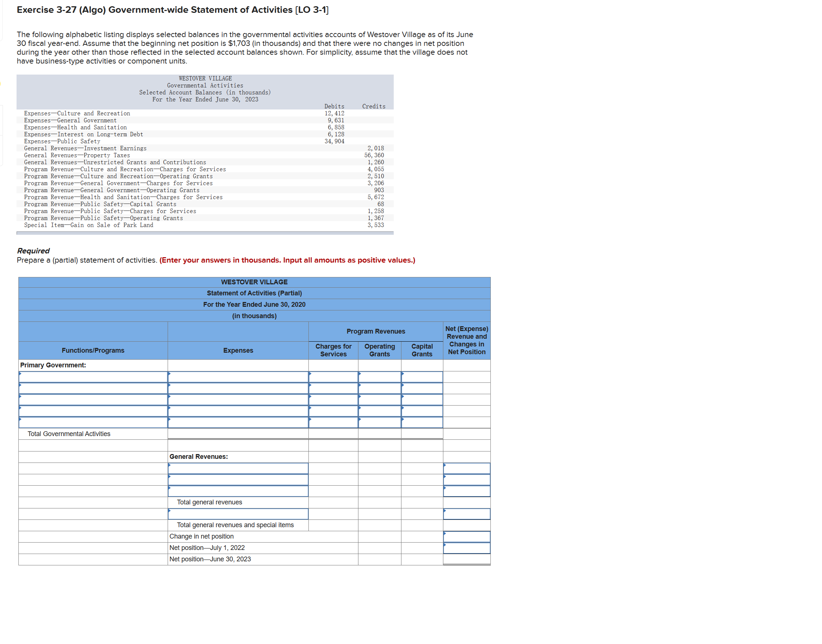822x644 pixels.
Task: Click third General Revenues amount cell
Action: click(x=467, y=491)
